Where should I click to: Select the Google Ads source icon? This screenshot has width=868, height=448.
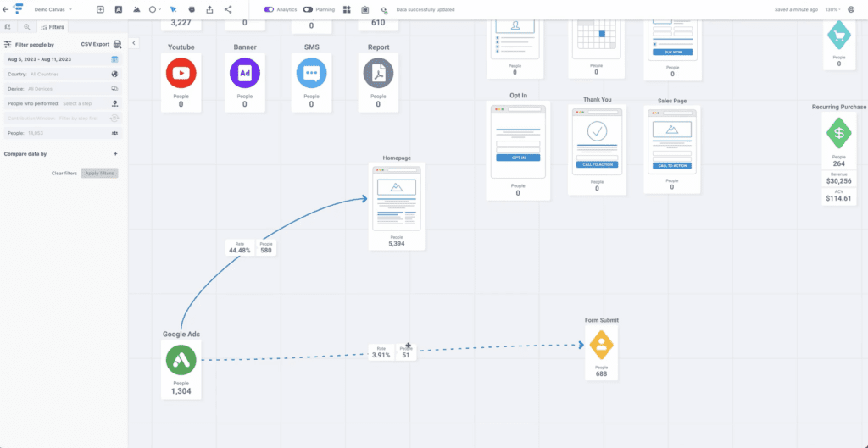(181, 360)
